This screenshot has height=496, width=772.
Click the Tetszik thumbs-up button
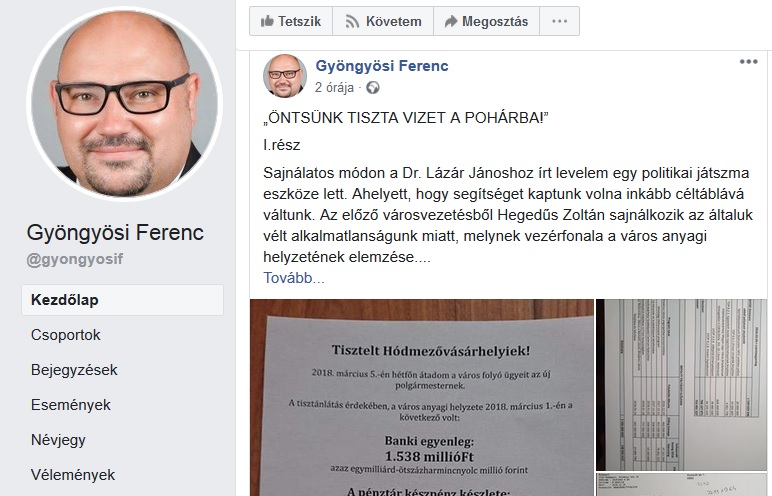pos(291,21)
